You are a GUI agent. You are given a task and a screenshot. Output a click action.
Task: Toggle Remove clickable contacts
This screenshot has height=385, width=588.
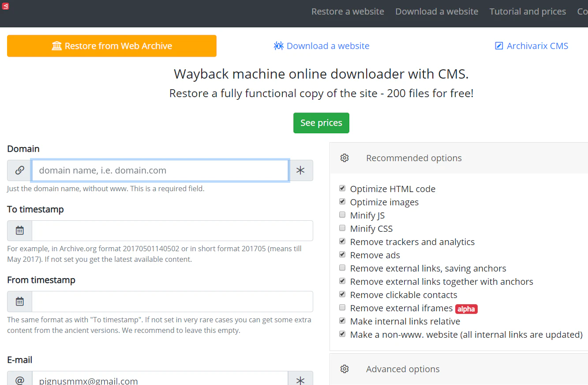342,294
